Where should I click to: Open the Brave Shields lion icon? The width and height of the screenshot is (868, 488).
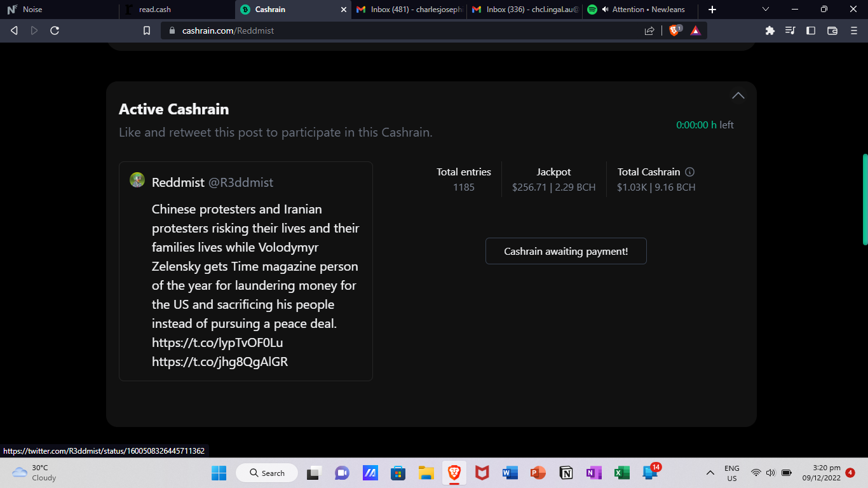click(x=675, y=30)
